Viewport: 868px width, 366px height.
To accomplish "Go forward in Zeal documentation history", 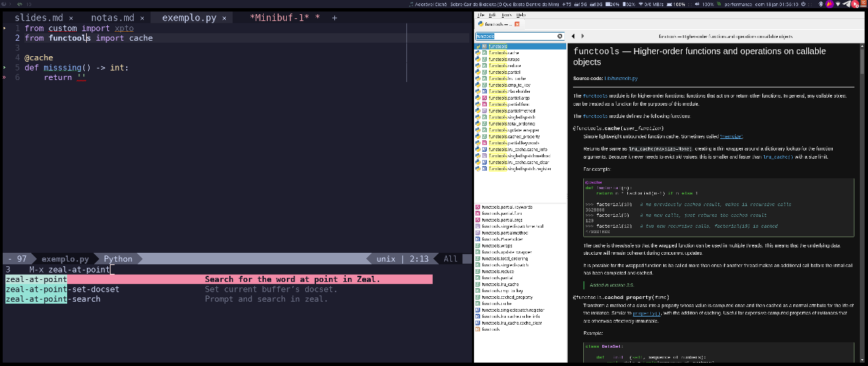I will tap(583, 36).
